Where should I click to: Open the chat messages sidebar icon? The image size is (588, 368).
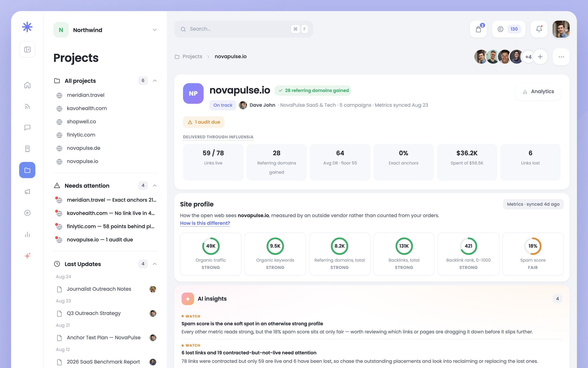click(27, 128)
